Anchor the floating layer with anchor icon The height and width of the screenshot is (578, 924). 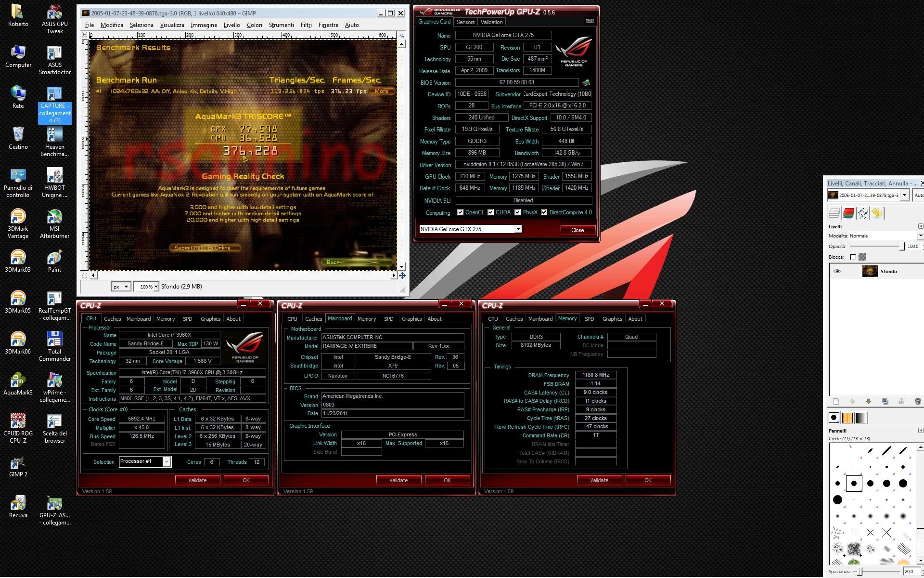901,401
